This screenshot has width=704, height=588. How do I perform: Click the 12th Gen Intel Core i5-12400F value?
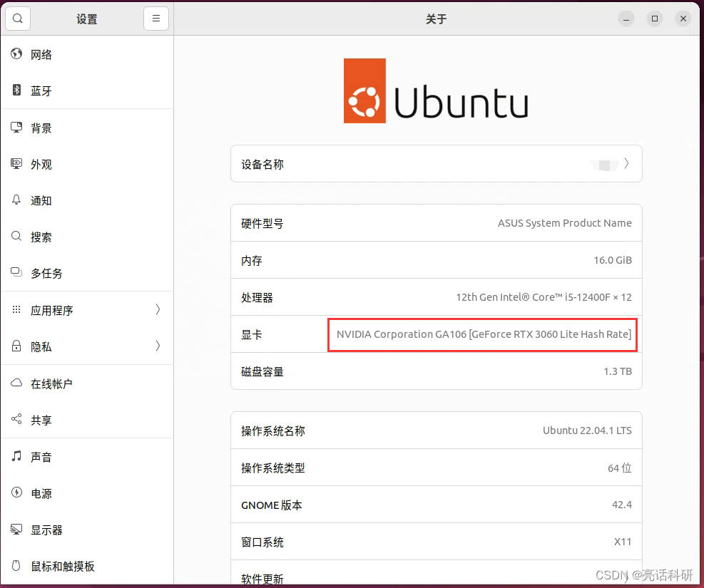click(x=544, y=297)
